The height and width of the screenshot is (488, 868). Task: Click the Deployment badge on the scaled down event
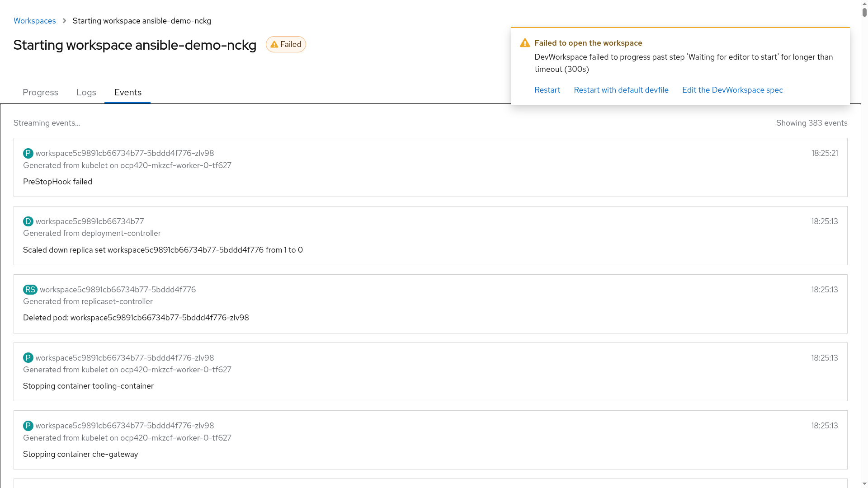(28, 221)
